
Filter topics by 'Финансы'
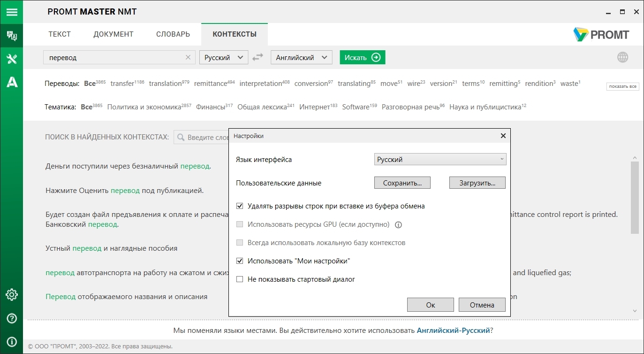point(214,107)
